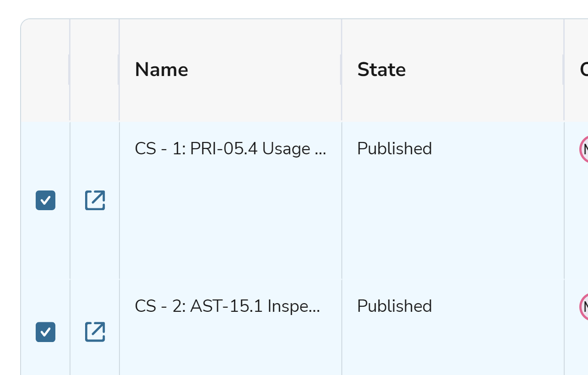Open CS - 1: PRI-05.4 Usage record
The height and width of the screenshot is (375, 588).
coord(231,148)
